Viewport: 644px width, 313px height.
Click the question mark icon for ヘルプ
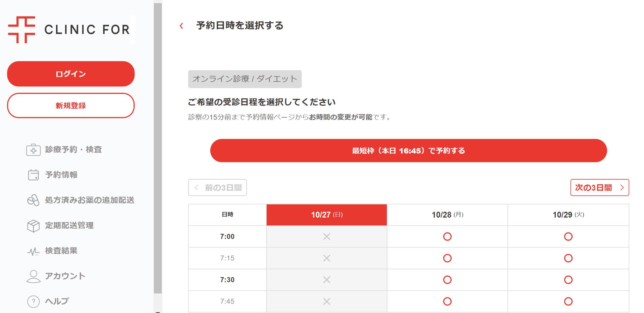pos(33,302)
